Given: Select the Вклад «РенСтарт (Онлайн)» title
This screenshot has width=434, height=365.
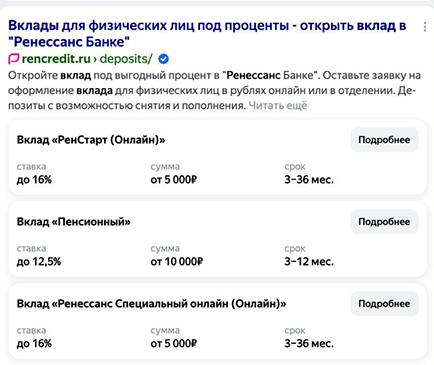Looking at the screenshot, I should point(91,140).
